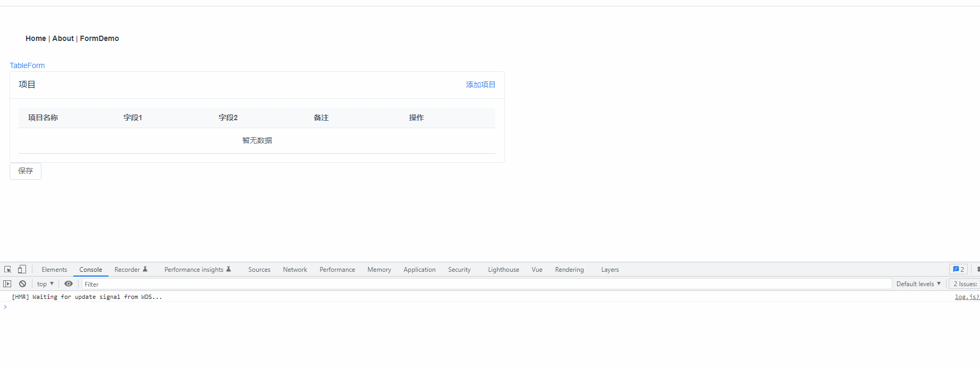Open the Security tab
This screenshot has height=367, width=980.
[x=459, y=270]
